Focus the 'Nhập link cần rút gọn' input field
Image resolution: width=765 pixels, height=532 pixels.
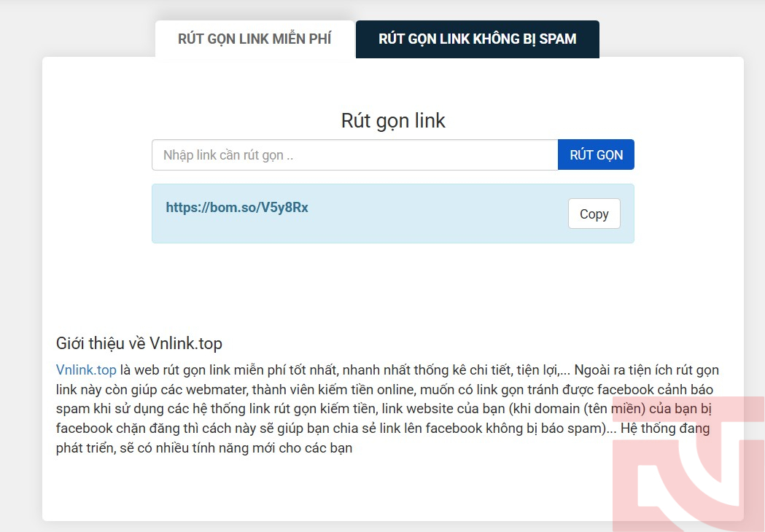(354, 155)
